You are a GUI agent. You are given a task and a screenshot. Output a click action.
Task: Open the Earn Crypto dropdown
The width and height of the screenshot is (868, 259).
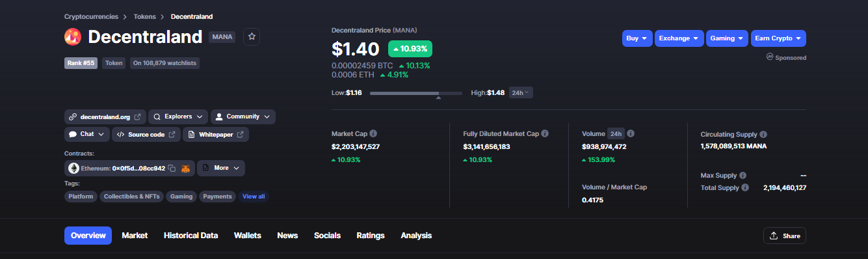click(x=778, y=38)
